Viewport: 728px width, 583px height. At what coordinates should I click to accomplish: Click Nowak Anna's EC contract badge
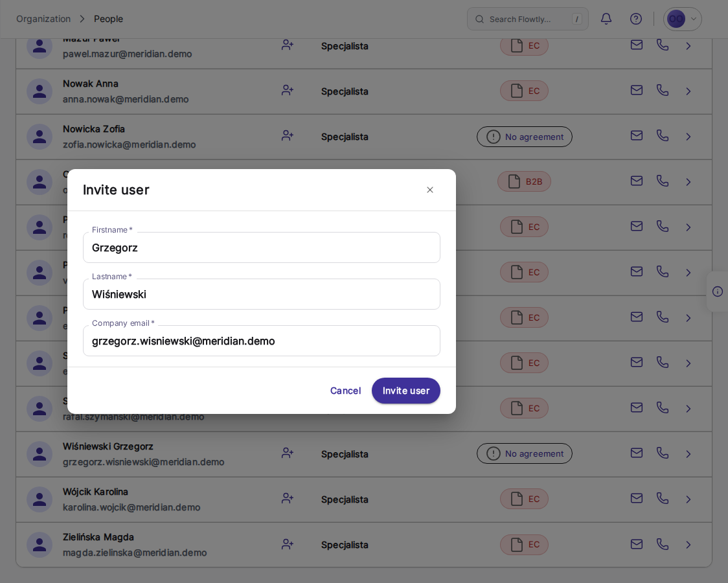(524, 91)
